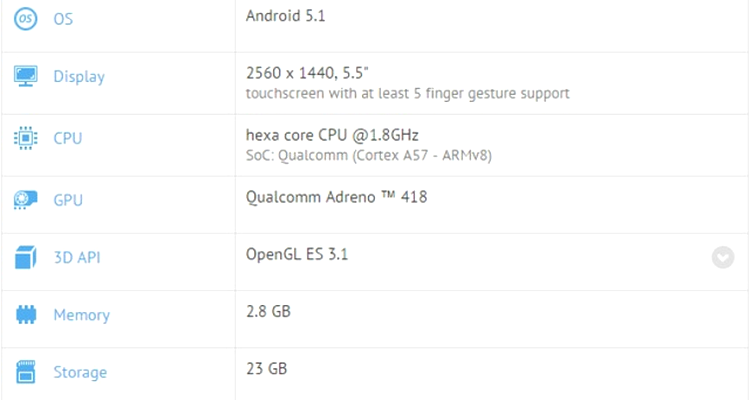Click the Memory chip icon

26,315
